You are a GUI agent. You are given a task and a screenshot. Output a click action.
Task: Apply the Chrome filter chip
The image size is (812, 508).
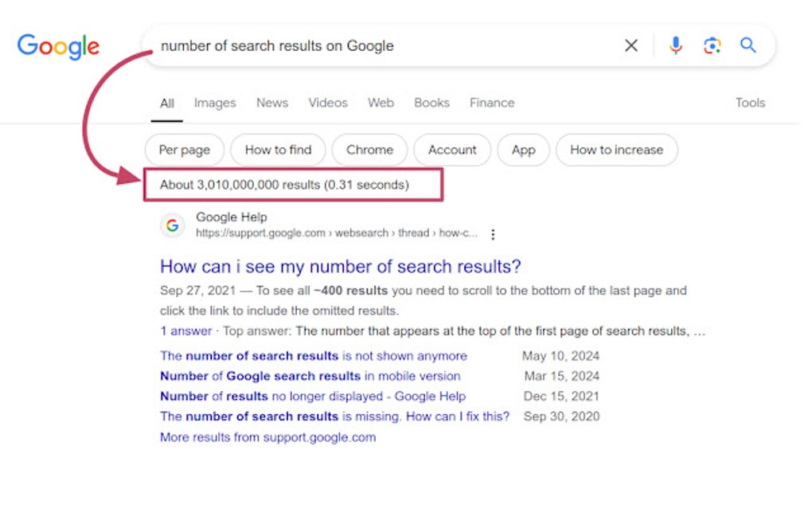(x=369, y=150)
